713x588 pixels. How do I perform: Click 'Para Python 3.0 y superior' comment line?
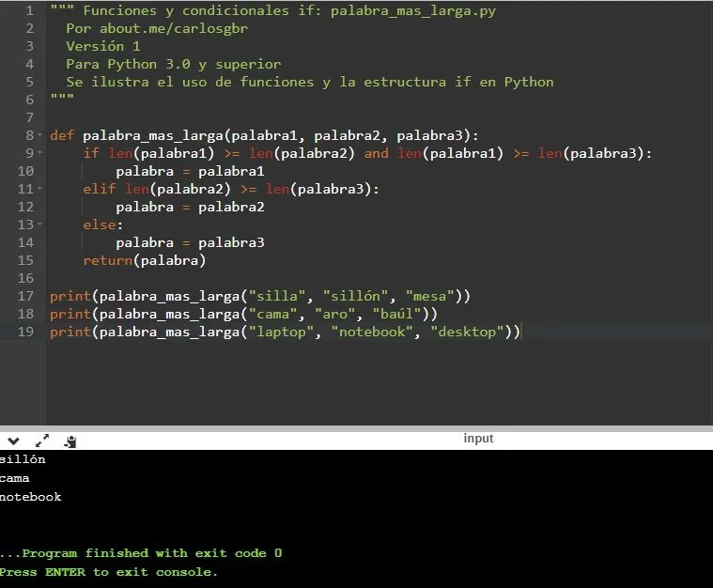pos(174,64)
